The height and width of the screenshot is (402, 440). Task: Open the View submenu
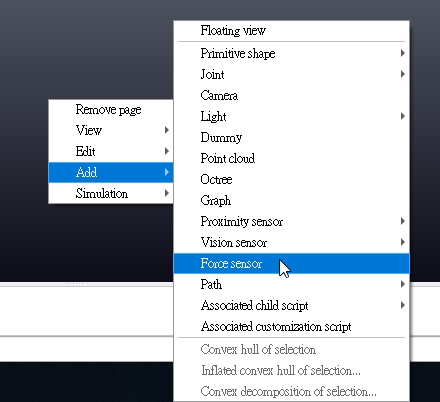click(111, 130)
